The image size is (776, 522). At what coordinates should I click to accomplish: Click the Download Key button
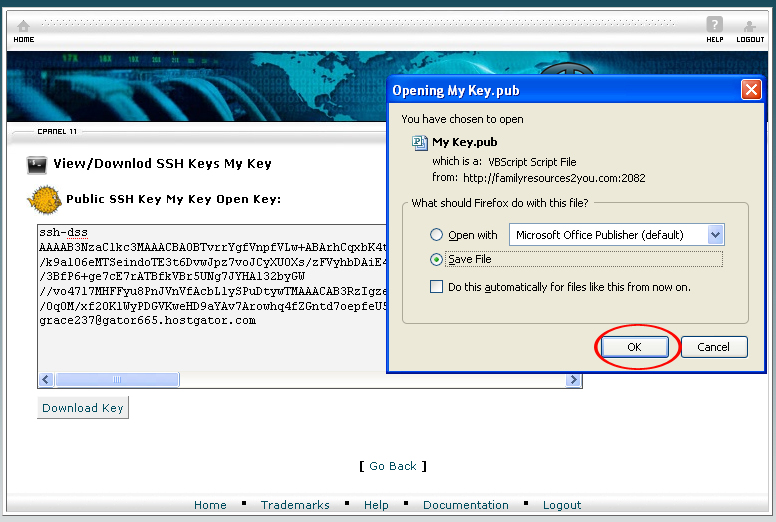tap(83, 408)
